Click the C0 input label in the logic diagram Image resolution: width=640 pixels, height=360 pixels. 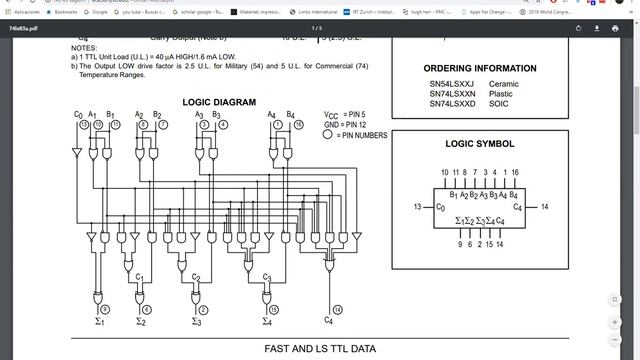[78, 115]
